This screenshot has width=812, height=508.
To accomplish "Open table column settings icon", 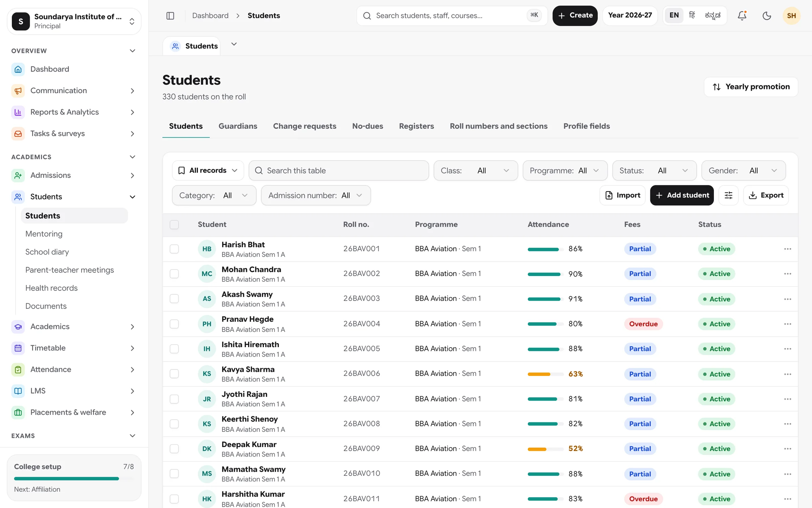I will [728, 195].
